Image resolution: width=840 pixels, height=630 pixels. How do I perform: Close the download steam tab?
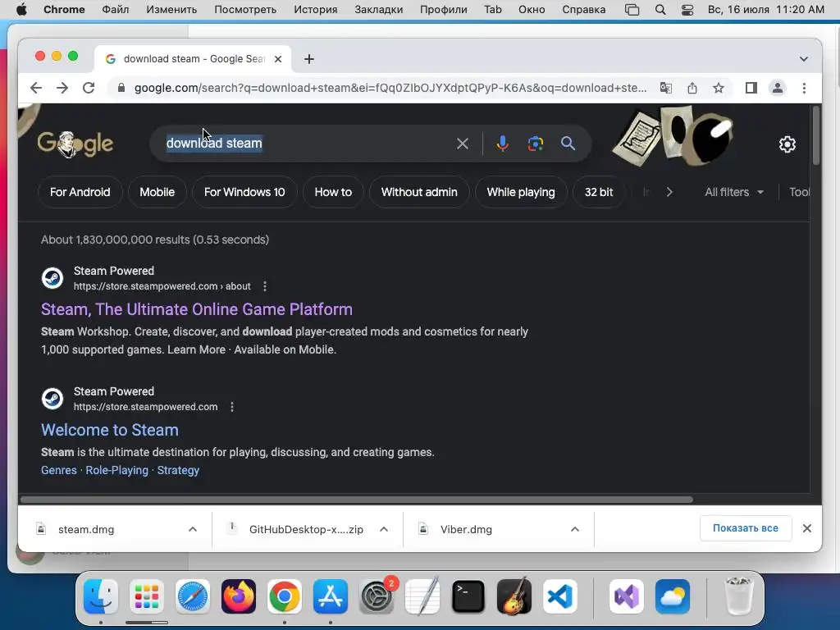pos(278,59)
